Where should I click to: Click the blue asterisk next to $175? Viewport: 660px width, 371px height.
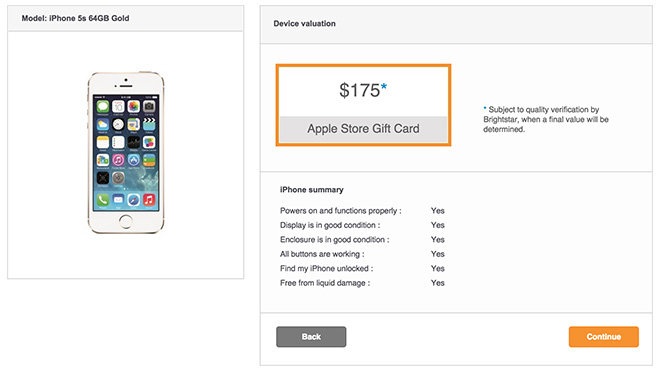[383, 87]
